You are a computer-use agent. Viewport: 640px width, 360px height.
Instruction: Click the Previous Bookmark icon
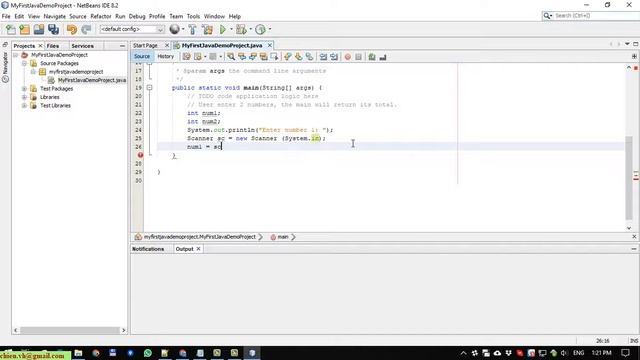click(288, 57)
